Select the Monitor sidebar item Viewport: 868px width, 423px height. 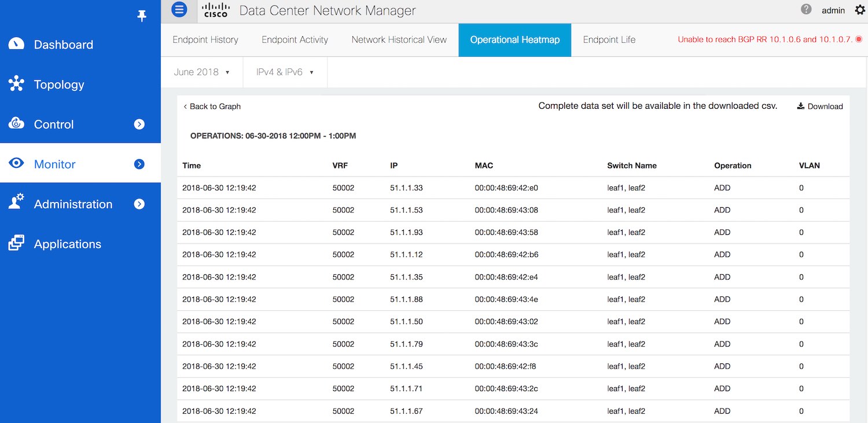coord(55,164)
